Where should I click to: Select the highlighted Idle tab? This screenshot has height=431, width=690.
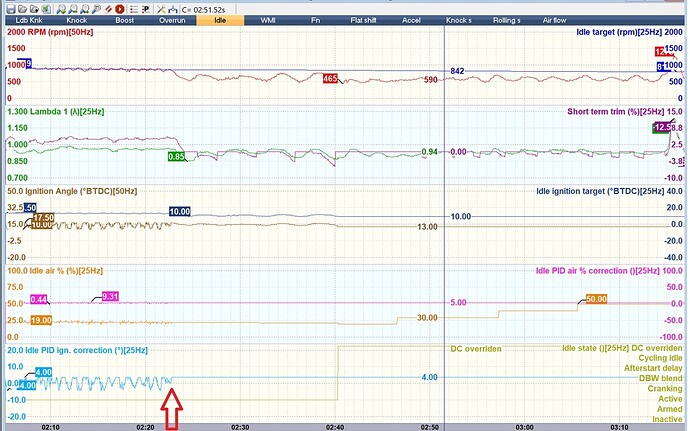pos(220,20)
